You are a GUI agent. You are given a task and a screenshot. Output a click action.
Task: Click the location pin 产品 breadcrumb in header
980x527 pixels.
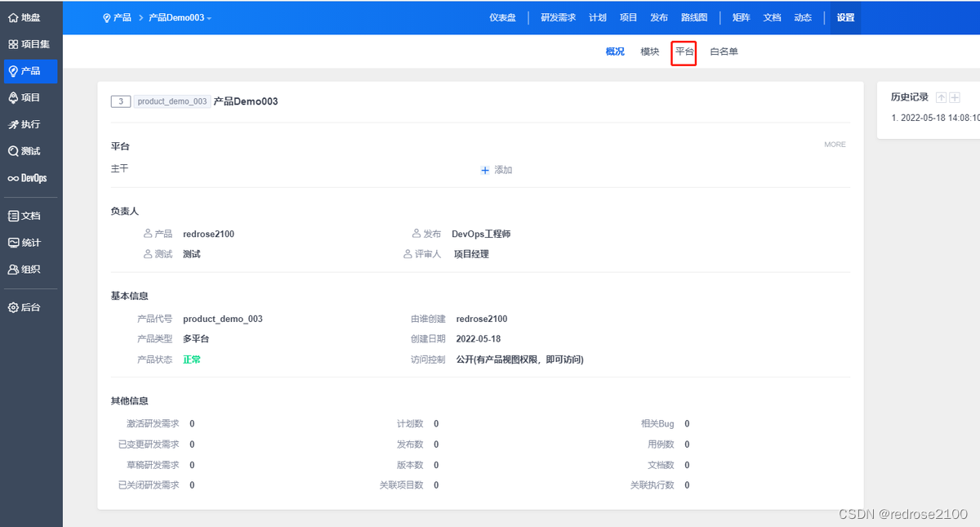(x=117, y=17)
